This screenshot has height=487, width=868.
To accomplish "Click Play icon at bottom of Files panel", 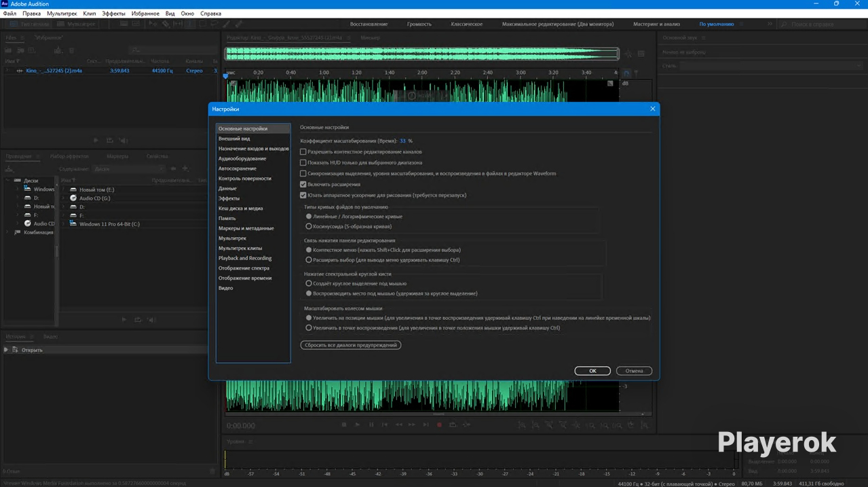I will [x=96, y=141].
